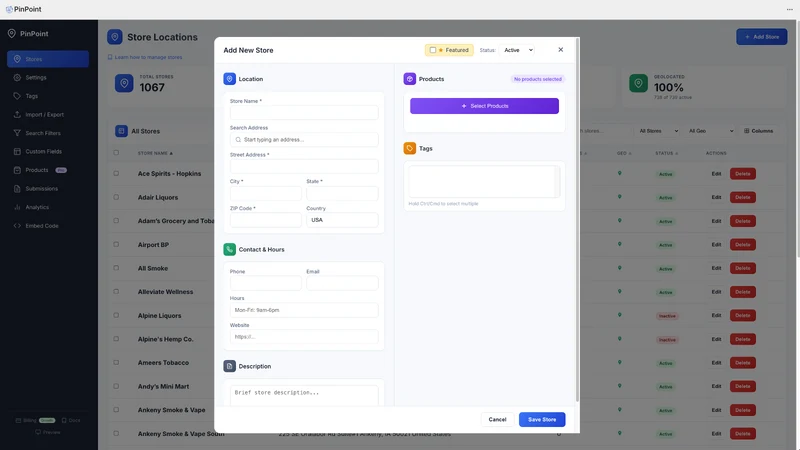Click the Website input field
Screen dimensions: 800x450
pyautogui.click(x=304, y=337)
